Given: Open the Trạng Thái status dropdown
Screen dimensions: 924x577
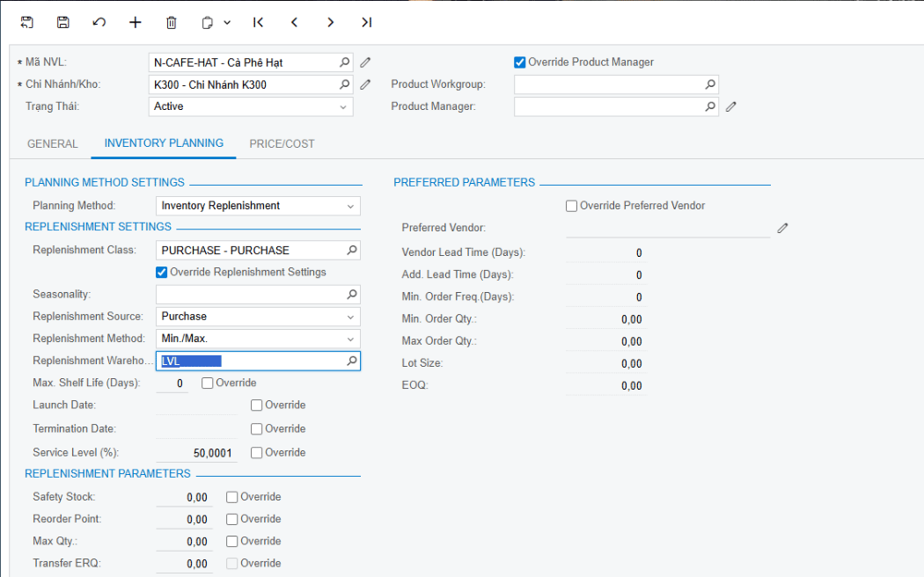Looking at the screenshot, I should [x=343, y=106].
